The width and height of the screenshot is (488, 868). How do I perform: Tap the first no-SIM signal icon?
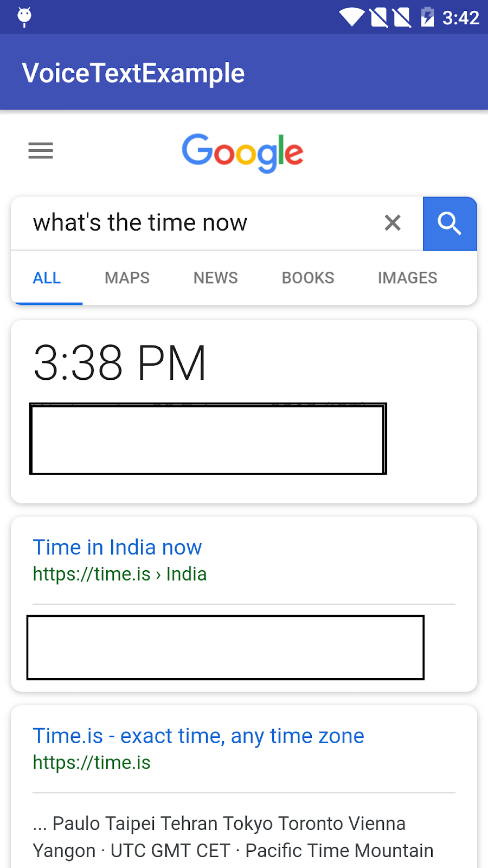tap(379, 17)
